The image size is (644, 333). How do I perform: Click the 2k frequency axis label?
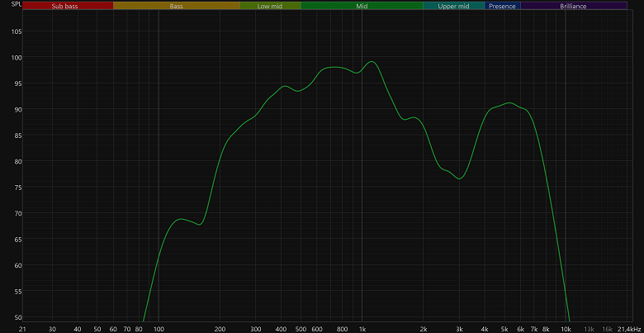(x=423, y=329)
